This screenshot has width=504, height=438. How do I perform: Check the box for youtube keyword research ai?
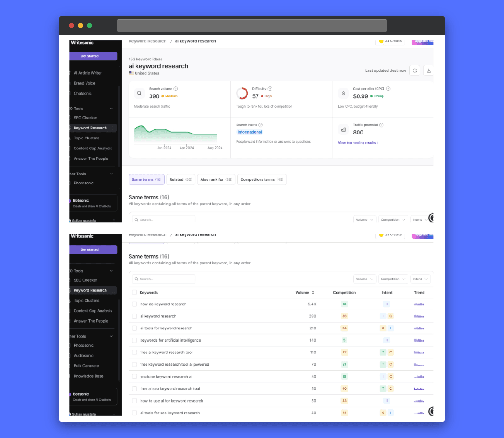134,376
